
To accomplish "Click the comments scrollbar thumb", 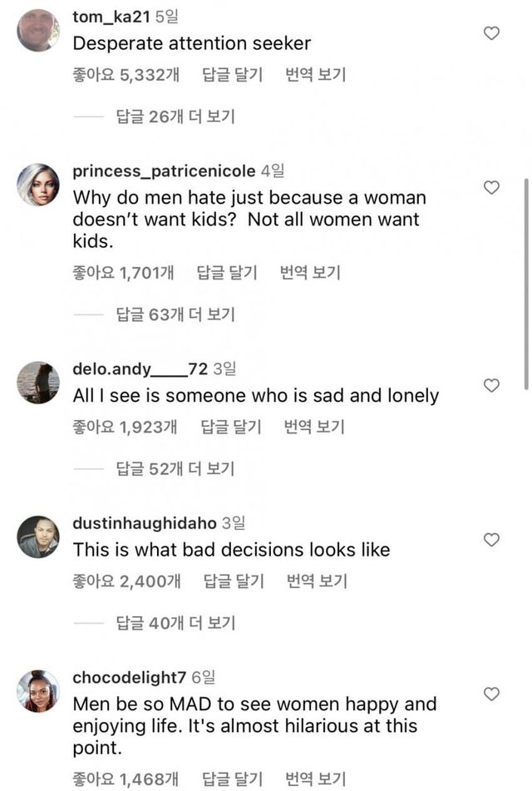I will [525, 283].
